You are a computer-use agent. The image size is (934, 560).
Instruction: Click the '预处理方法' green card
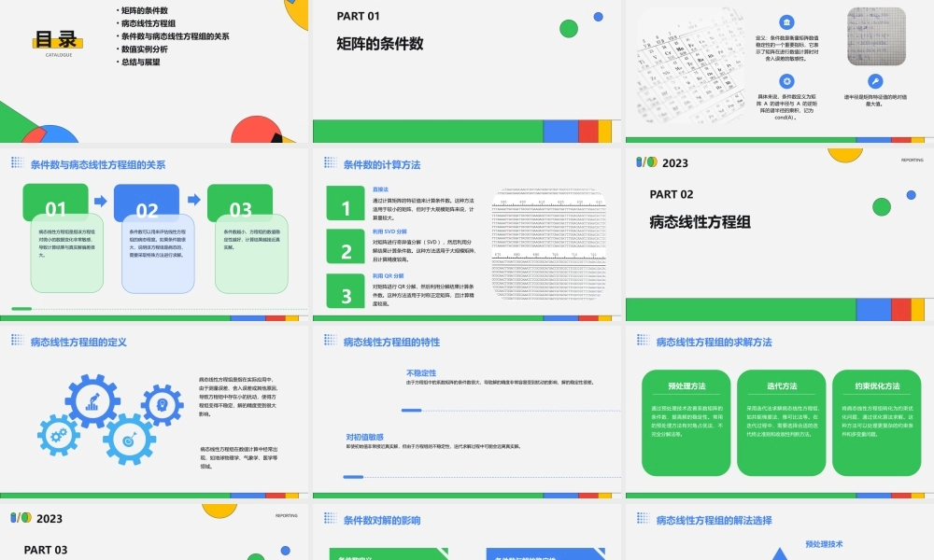click(686, 423)
